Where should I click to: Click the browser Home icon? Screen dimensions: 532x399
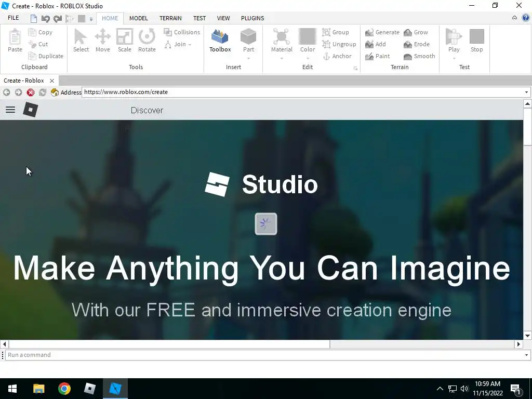[55, 92]
